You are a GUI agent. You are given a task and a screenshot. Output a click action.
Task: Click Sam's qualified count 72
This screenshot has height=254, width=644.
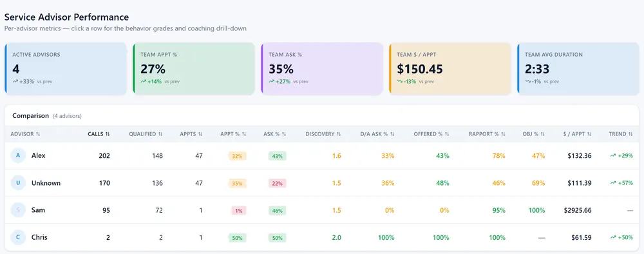[x=158, y=210]
